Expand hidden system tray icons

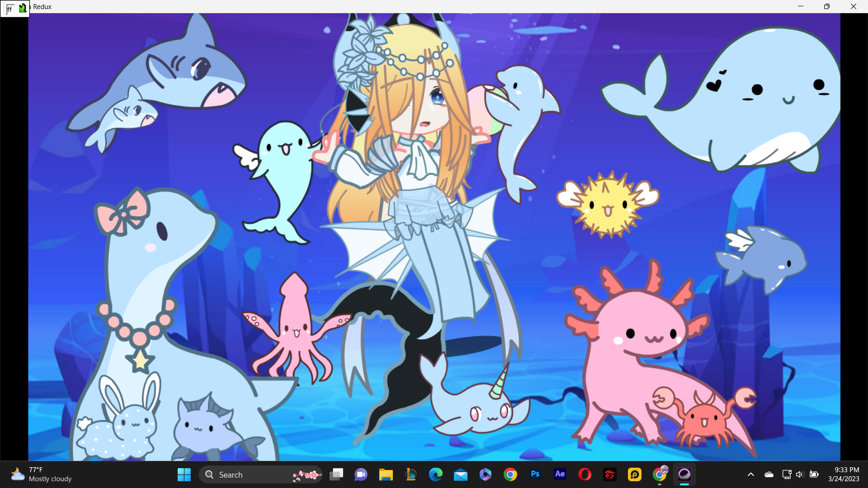click(x=750, y=474)
